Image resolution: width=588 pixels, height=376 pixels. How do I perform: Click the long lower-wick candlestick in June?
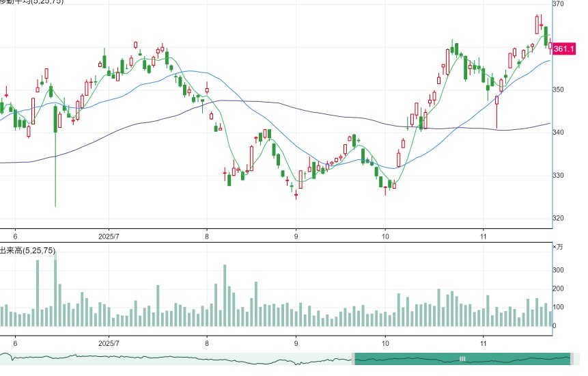[55, 156]
